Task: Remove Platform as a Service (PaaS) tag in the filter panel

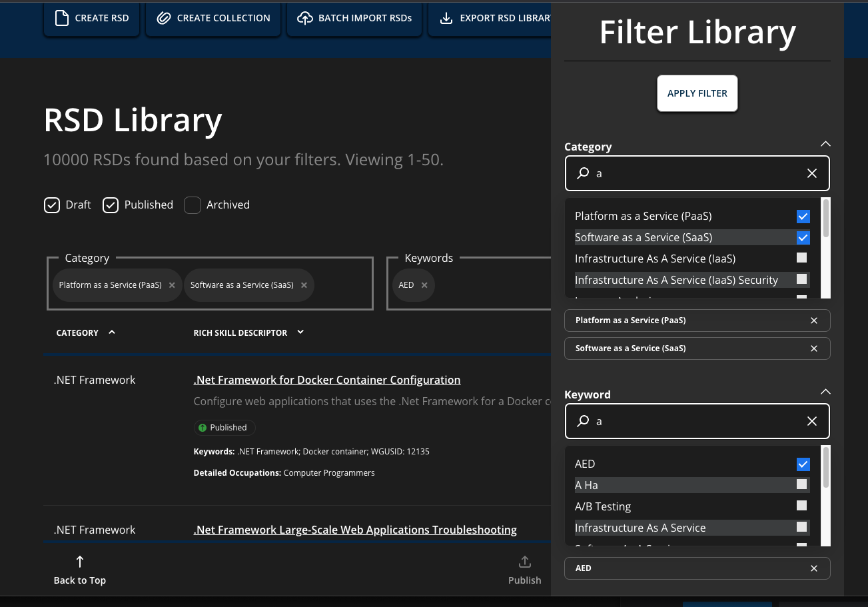Action: pyautogui.click(x=814, y=320)
